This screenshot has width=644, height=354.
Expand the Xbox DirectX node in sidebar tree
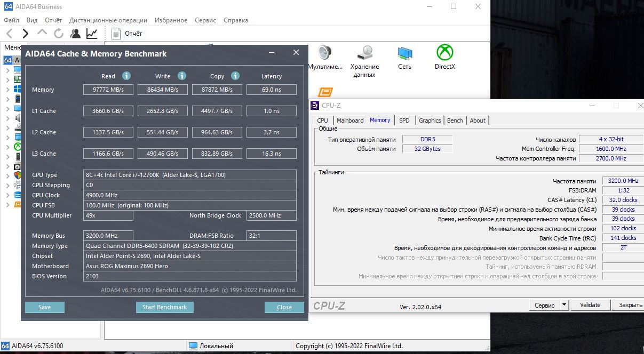[7, 147]
